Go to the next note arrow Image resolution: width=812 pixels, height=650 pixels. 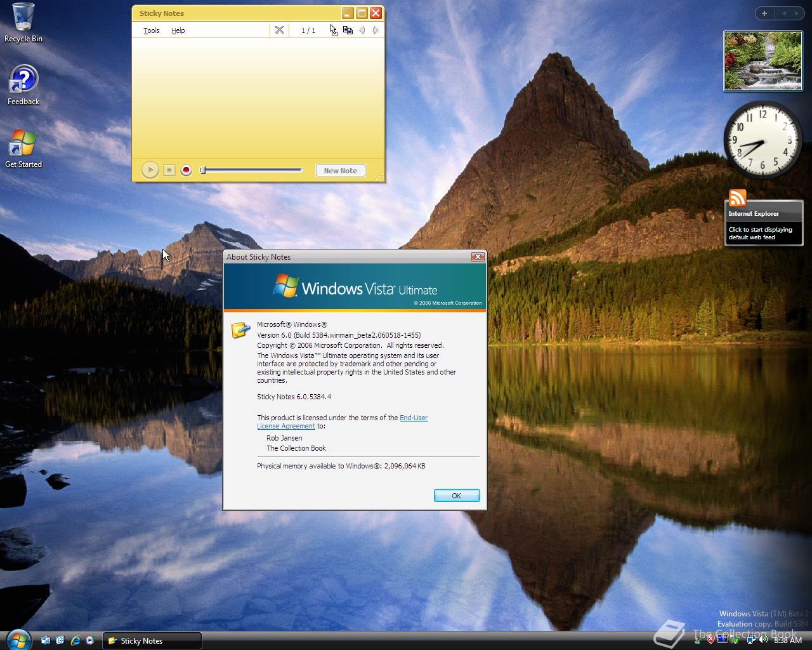click(x=376, y=30)
